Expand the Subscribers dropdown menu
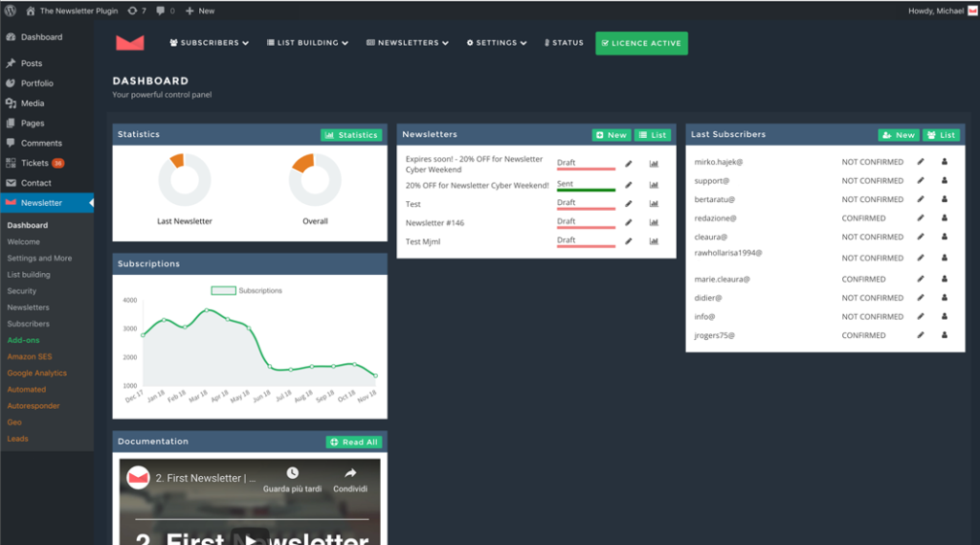The width and height of the screenshot is (980, 545). (209, 42)
